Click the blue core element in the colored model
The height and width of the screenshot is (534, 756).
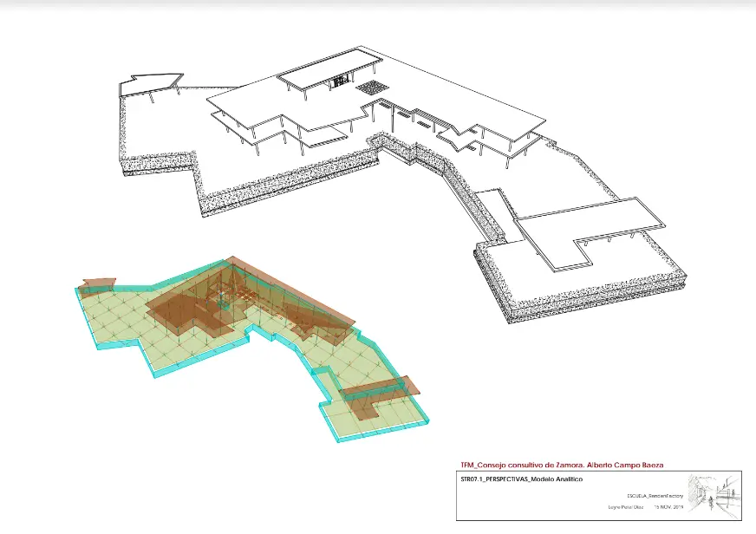click(x=223, y=301)
